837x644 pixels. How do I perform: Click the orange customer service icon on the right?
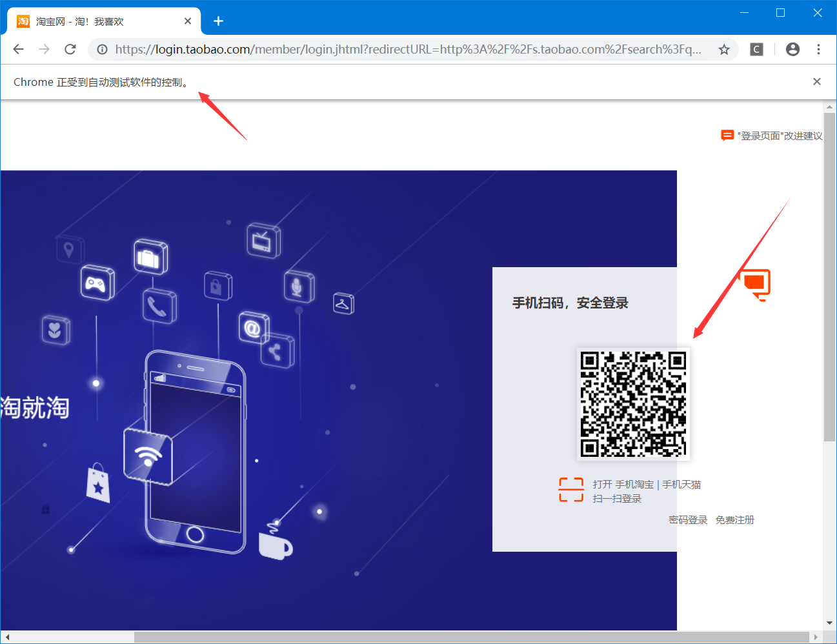tap(755, 284)
